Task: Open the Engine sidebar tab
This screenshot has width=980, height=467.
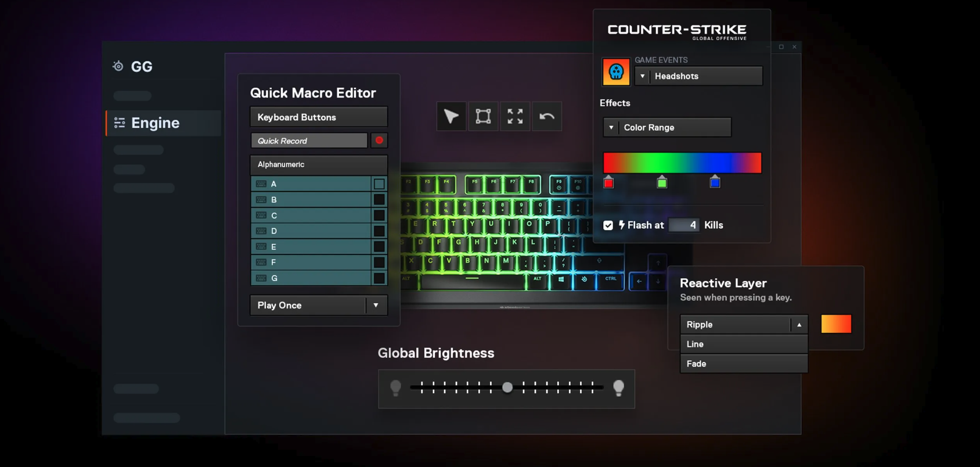Action: coord(164,123)
